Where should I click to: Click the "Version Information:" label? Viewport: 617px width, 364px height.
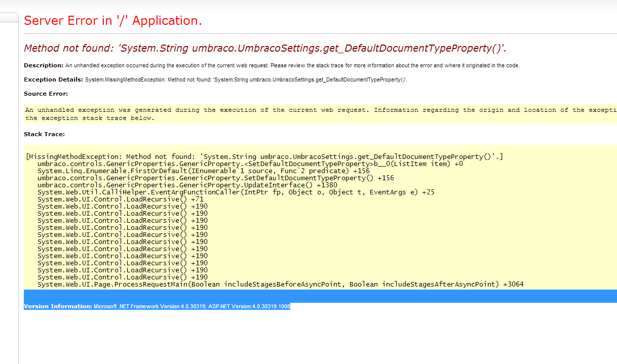click(x=58, y=307)
